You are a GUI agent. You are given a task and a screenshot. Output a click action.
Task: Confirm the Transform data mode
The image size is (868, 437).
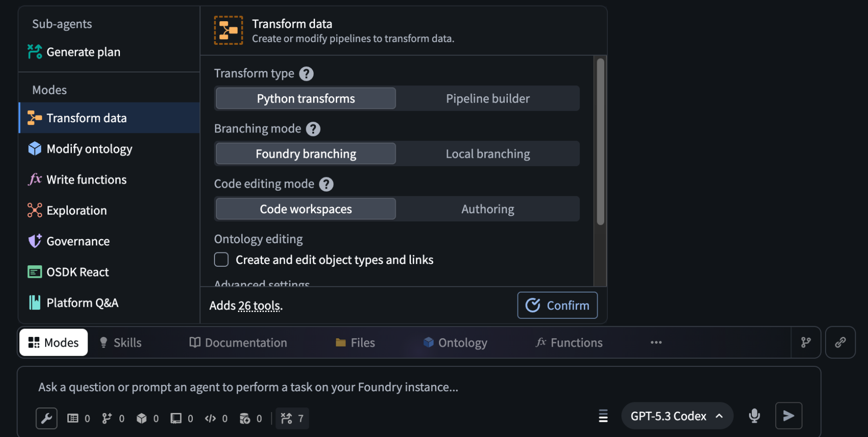tap(557, 305)
